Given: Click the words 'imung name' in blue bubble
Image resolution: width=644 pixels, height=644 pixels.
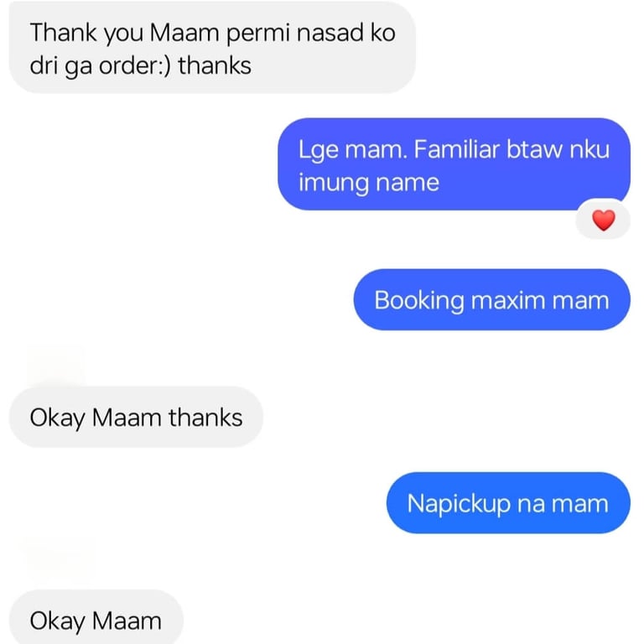Looking at the screenshot, I should tap(369, 182).
